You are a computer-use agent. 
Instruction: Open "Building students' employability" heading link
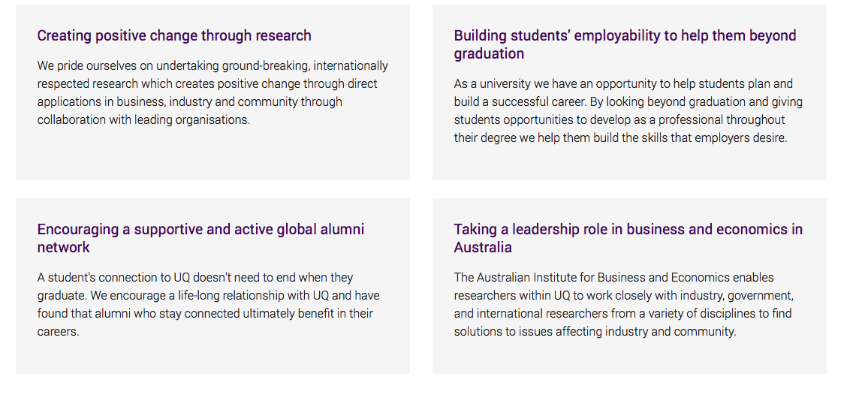point(625,44)
